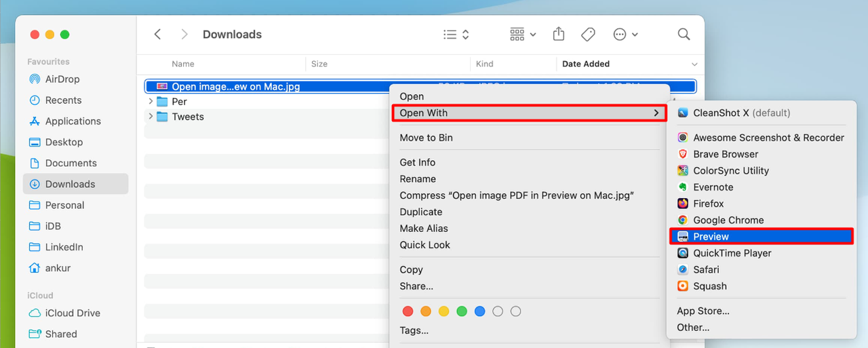Image resolution: width=868 pixels, height=348 pixels.
Task: Choose Duplicate in context menu
Action: pyautogui.click(x=530, y=212)
